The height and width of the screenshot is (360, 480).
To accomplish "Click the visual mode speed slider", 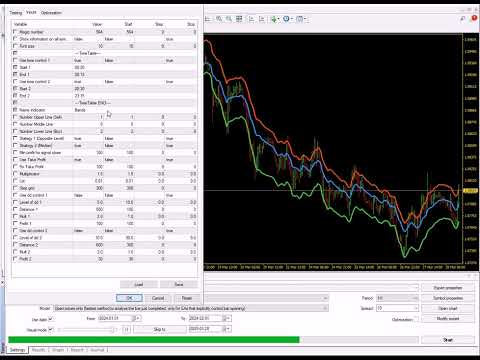I will (x=87, y=330).
